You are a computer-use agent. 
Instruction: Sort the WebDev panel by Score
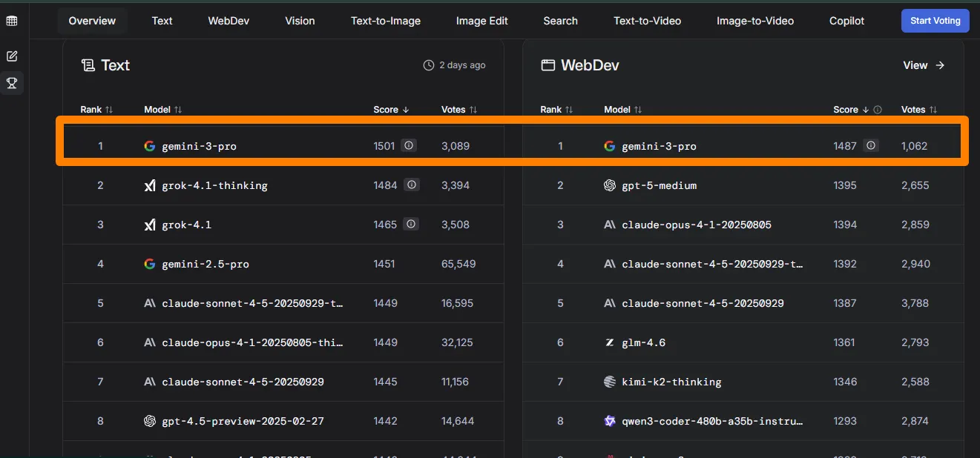pyautogui.click(x=851, y=110)
